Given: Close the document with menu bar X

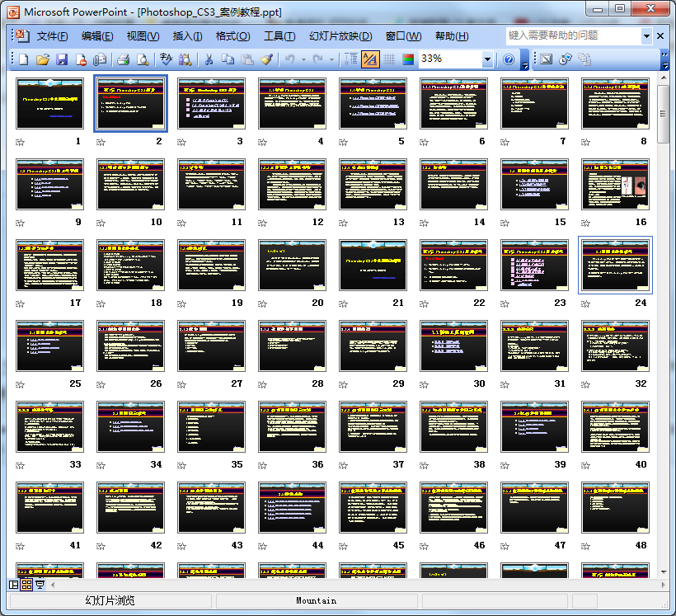Looking at the screenshot, I should [x=660, y=36].
